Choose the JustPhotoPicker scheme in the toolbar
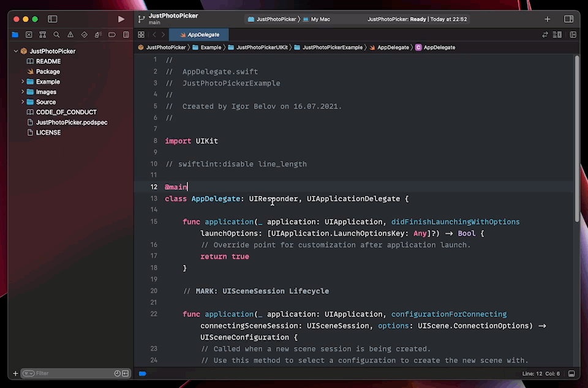 pyautogui.click(x=272, y=19)
